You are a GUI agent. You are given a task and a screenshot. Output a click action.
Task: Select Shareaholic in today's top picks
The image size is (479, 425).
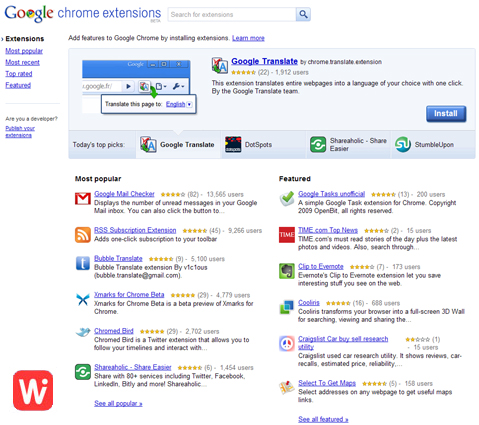point(348,145)
